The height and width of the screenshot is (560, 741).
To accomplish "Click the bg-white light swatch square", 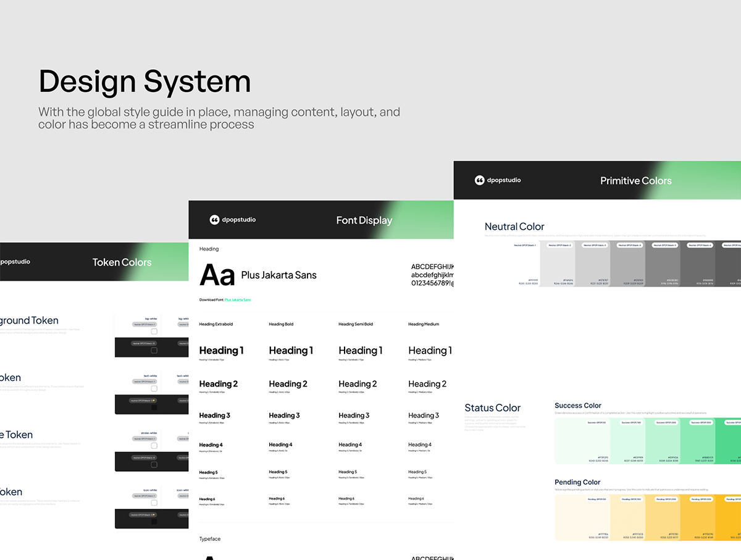I will [x=154, y=332].
